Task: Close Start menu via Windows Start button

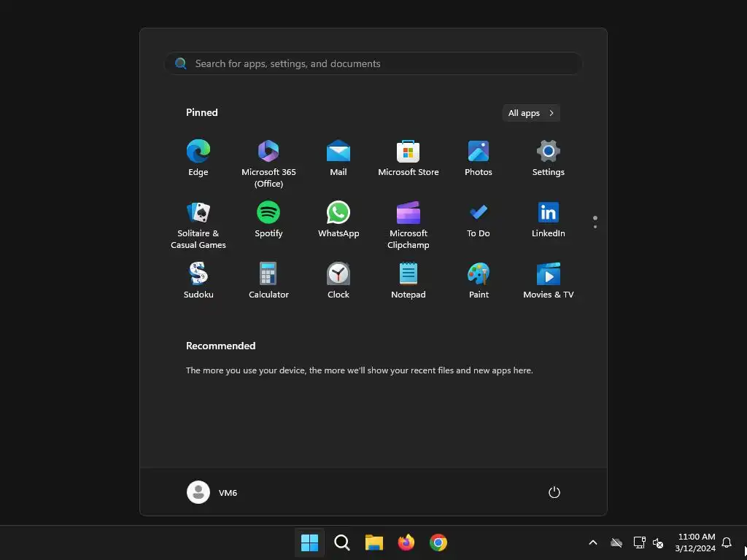Action: [309, 542]
